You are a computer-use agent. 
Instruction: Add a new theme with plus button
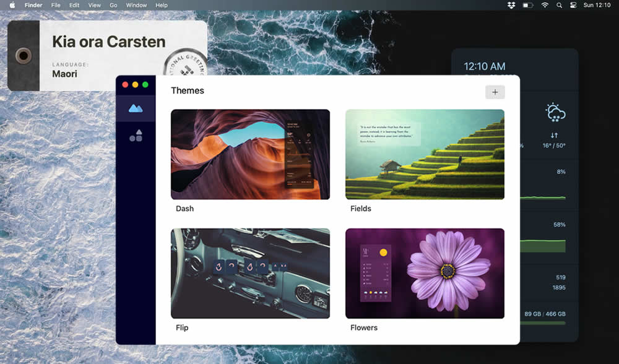(495, 92)
